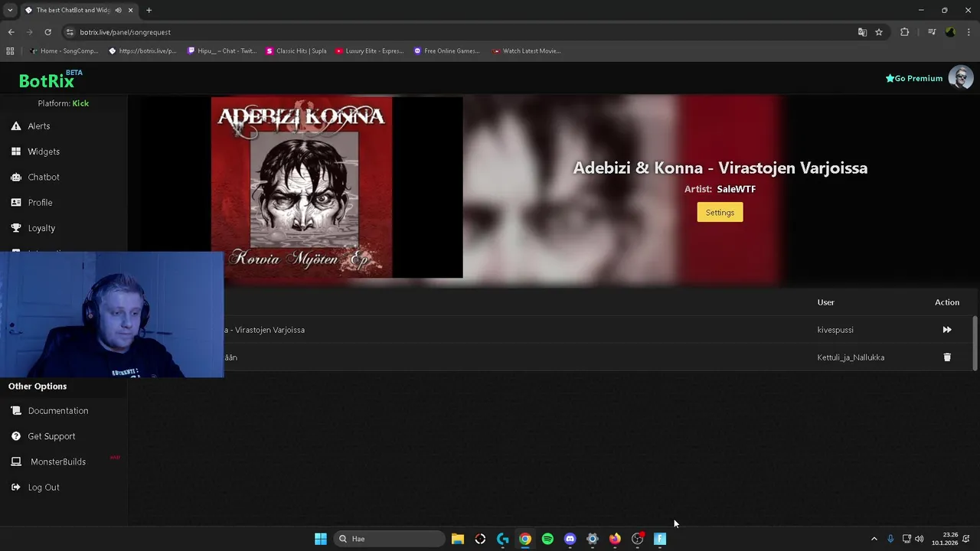Screen dimensions: 980x551
Task: Open the Chrome three-dot menu
Action: pos(969,32)
